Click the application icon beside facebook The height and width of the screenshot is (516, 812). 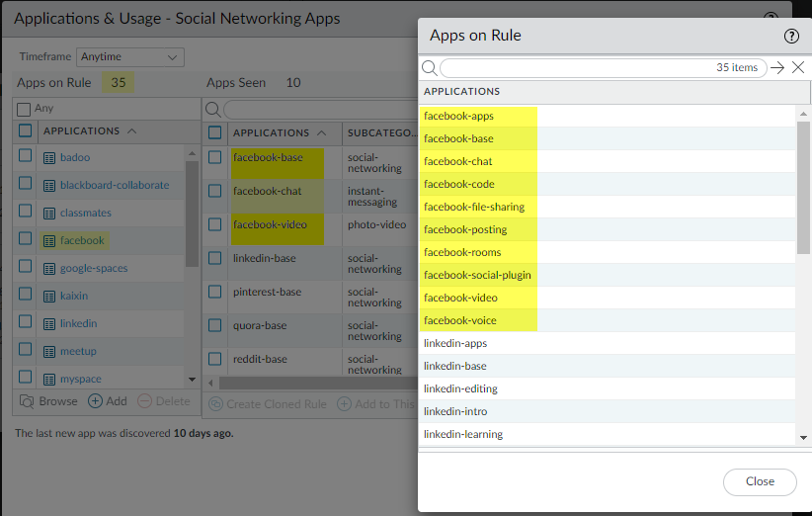(x=49, y=240)
